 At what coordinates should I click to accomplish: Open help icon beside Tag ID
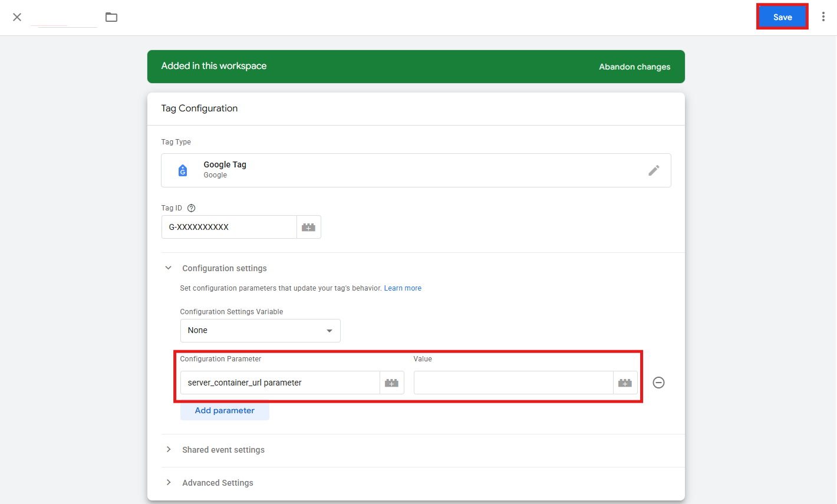(x=191, y=208)
